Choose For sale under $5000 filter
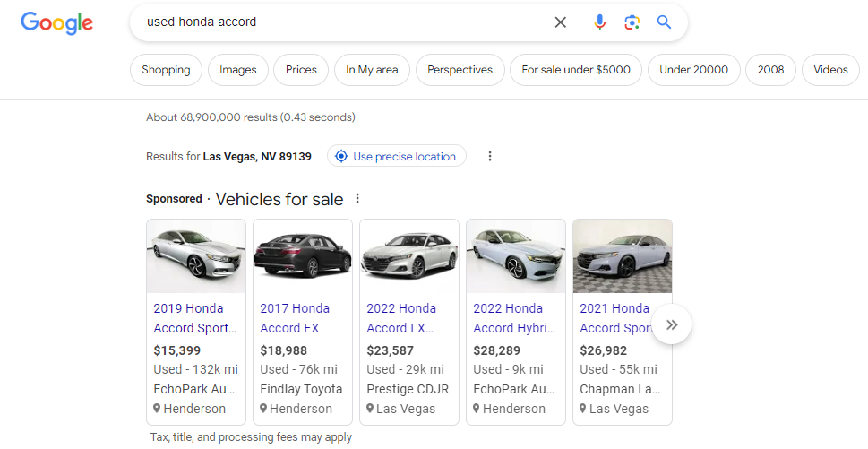 click(x=576, y=70)
